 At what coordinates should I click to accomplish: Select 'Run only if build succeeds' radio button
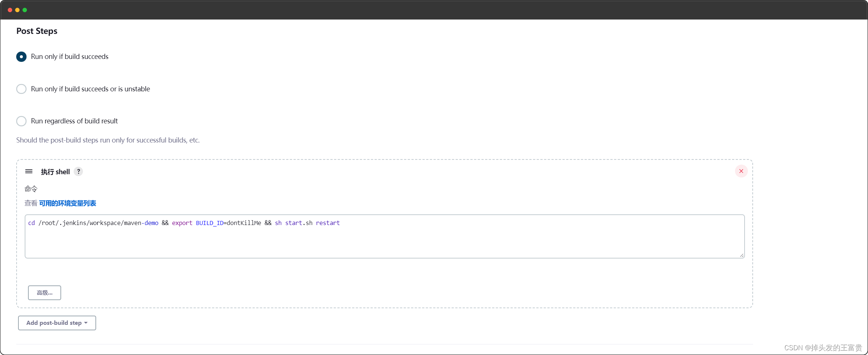pos(21,57)
